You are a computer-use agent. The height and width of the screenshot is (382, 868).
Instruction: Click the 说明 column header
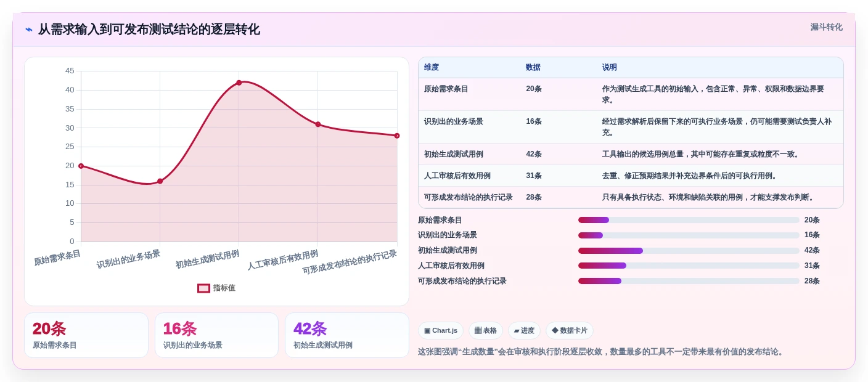(610, 67)
